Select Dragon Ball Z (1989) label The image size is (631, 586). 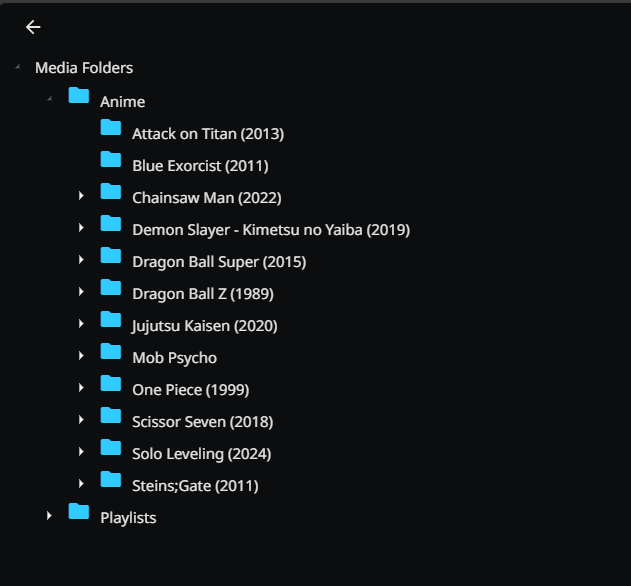[203, 294]
